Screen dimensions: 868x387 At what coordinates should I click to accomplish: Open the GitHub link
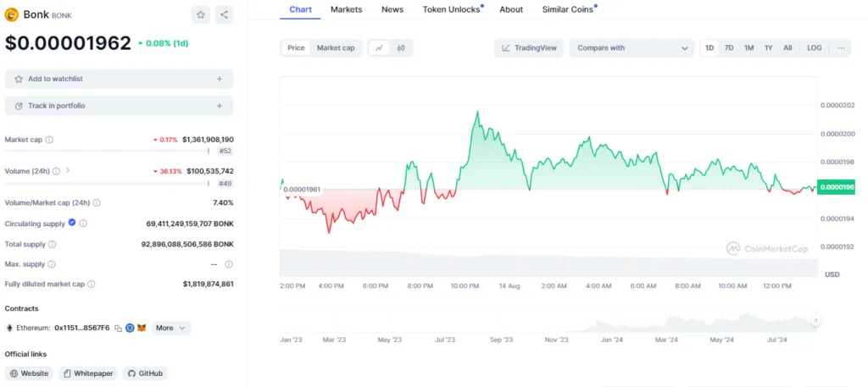pos(145,373)
